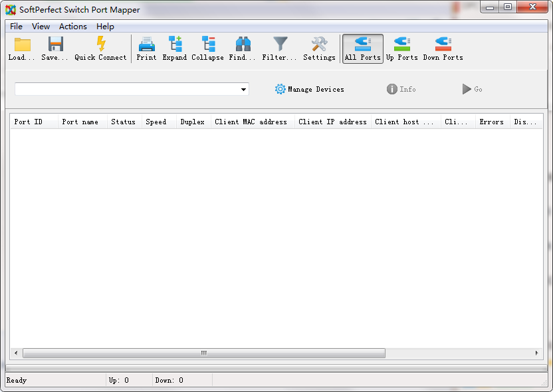Open the Help menu

105,27
